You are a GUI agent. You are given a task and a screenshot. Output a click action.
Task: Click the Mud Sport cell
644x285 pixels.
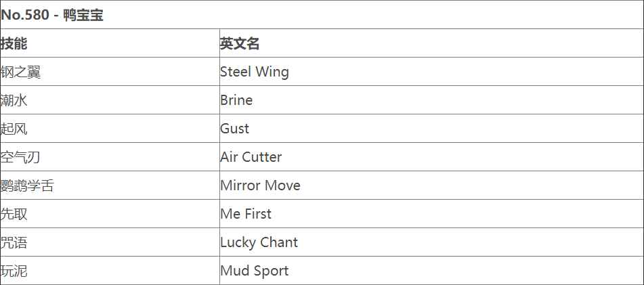click(x=255, y=271)
